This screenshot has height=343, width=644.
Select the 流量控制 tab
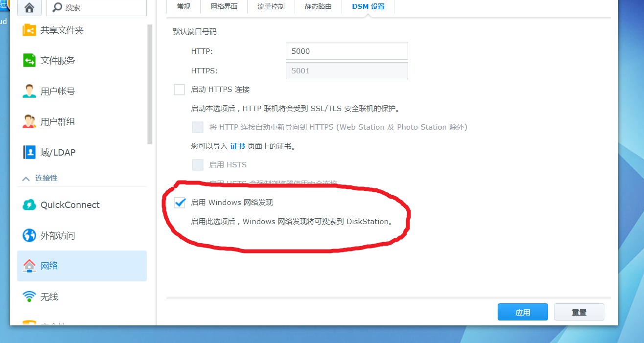point(271,6)
